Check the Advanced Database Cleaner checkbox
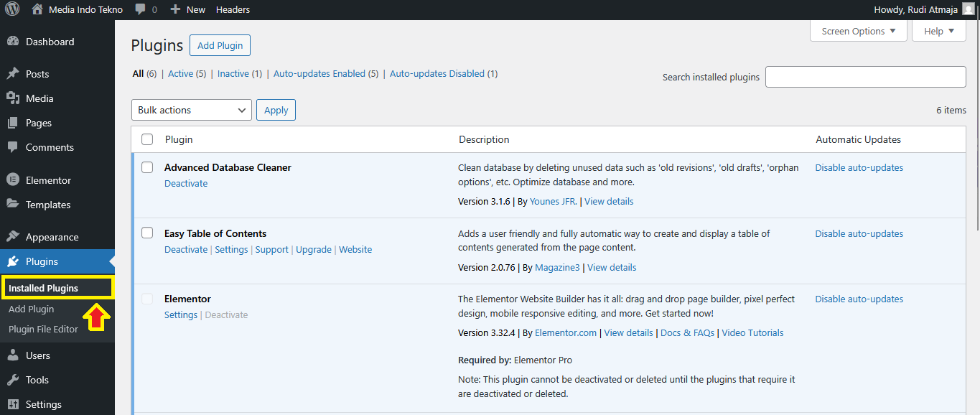The image size is (980, 415). [x=147, y=167]
